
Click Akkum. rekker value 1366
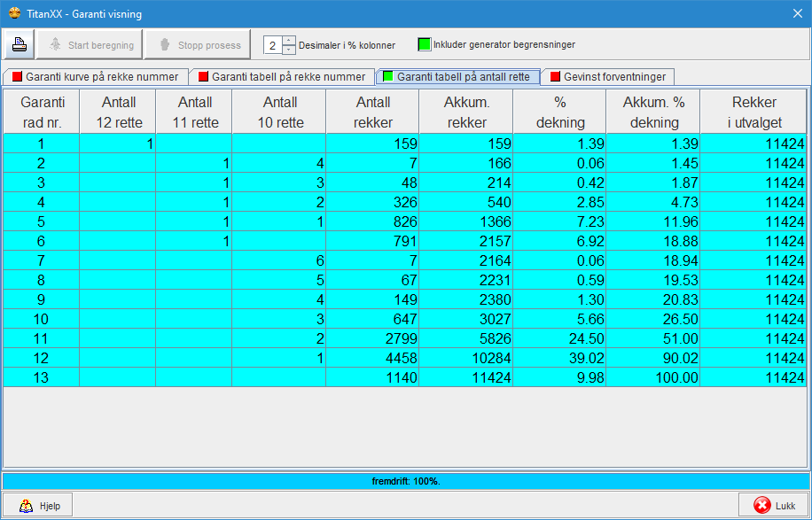pos(466,221)
